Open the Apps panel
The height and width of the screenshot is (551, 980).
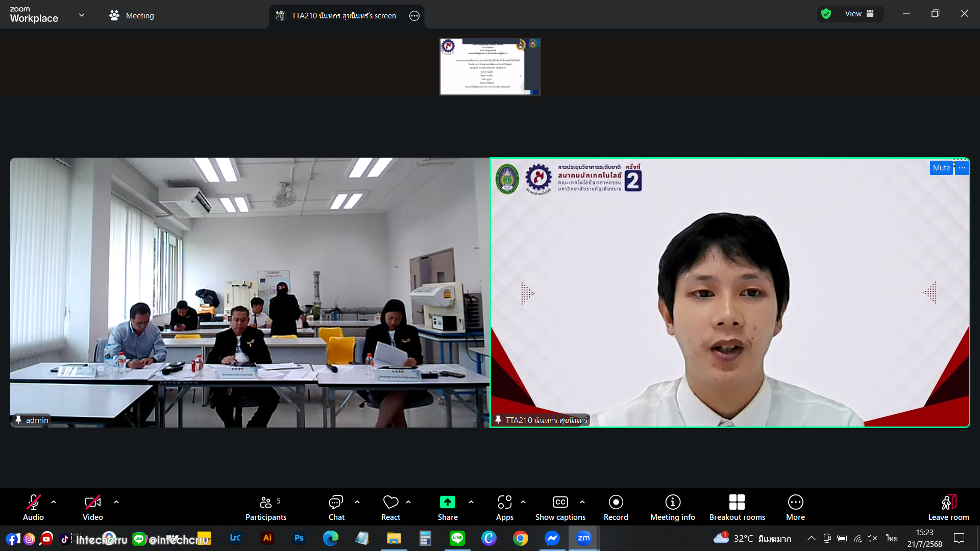click(504, 508)
